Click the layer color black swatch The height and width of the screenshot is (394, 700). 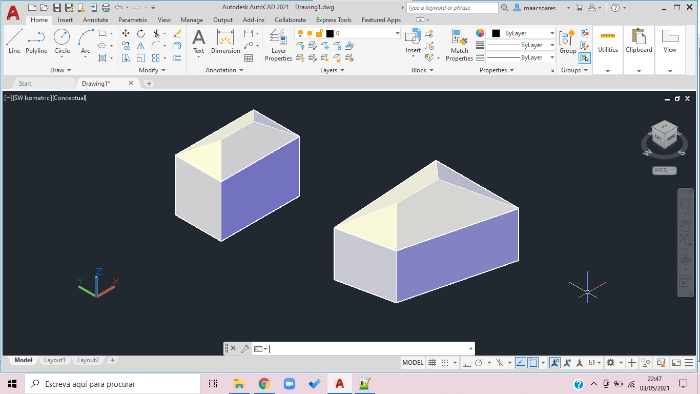tap(330, 33)
